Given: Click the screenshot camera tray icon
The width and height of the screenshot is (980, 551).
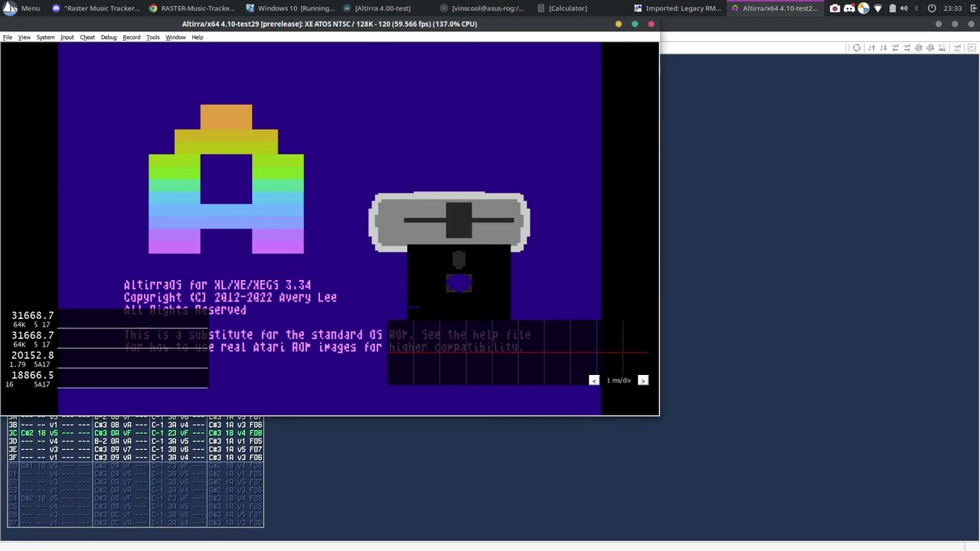Looking at the screenshot, I should pos(835,8).
